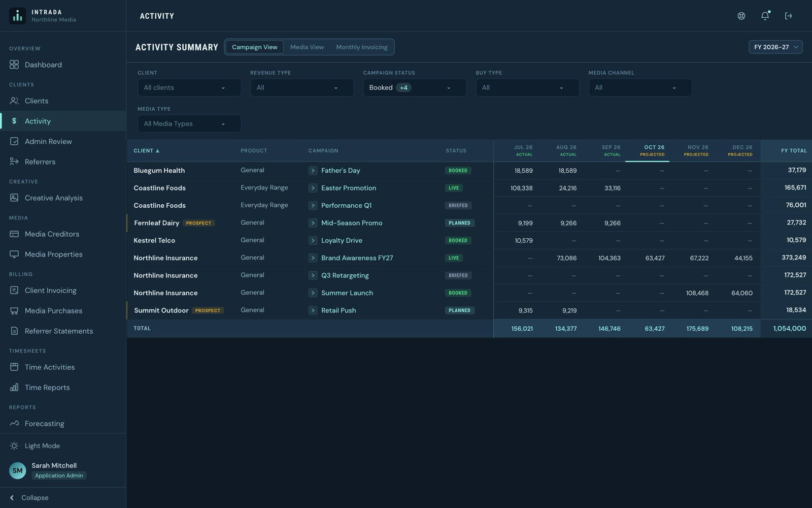Click the Media Properties monitor icon
The width and height of the screenshot is (812, 508).
click(x=14, y=254)
